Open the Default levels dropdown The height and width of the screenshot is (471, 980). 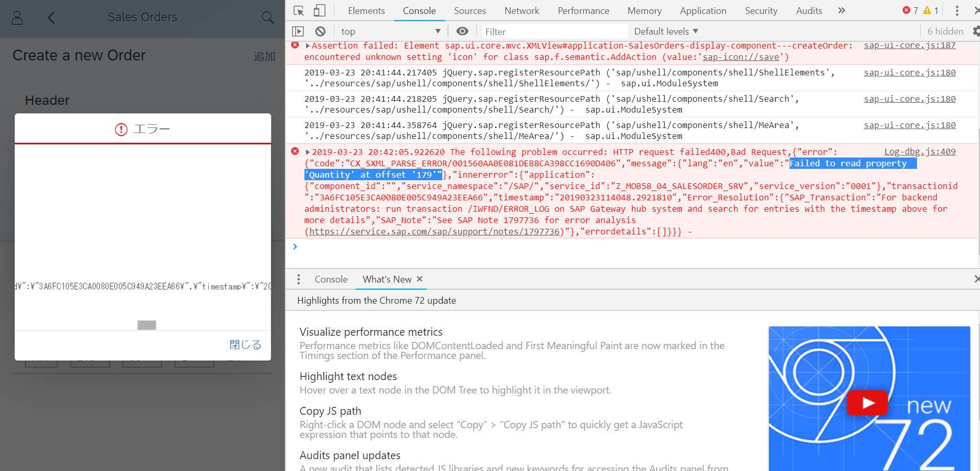[x=666, y=32]
